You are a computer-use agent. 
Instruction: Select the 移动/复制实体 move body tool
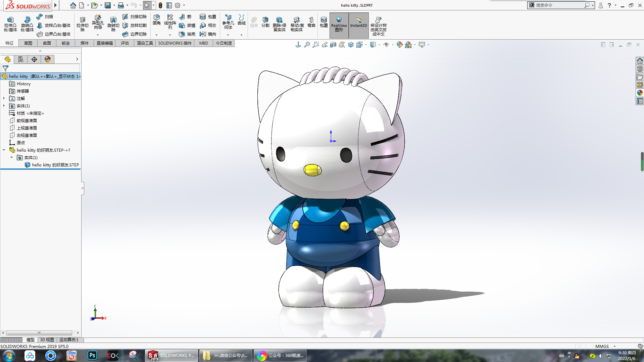[297, 24]
